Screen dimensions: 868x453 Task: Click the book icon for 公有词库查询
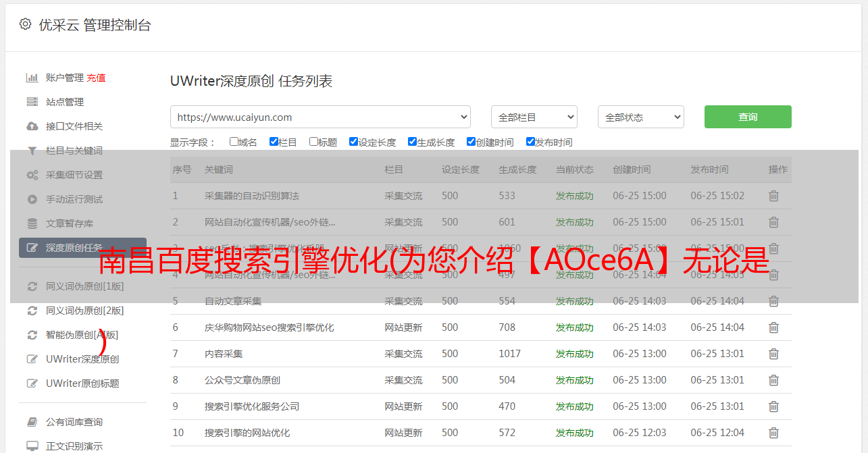point(32,422)
